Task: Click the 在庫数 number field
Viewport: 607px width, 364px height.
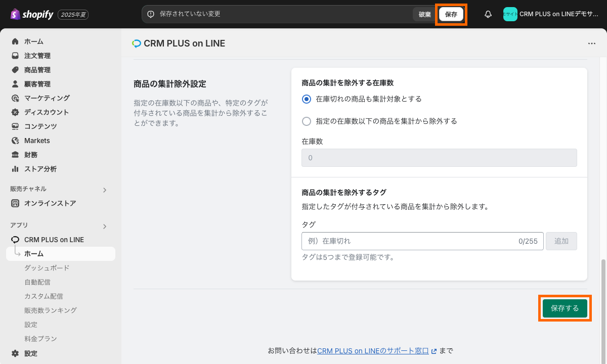Action: pyautogui.click(x=439, y=158)
